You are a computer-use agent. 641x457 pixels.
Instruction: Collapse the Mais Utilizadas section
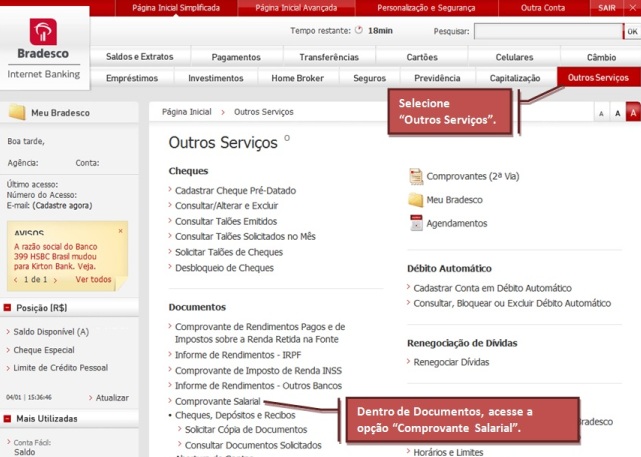pos(7,419)
